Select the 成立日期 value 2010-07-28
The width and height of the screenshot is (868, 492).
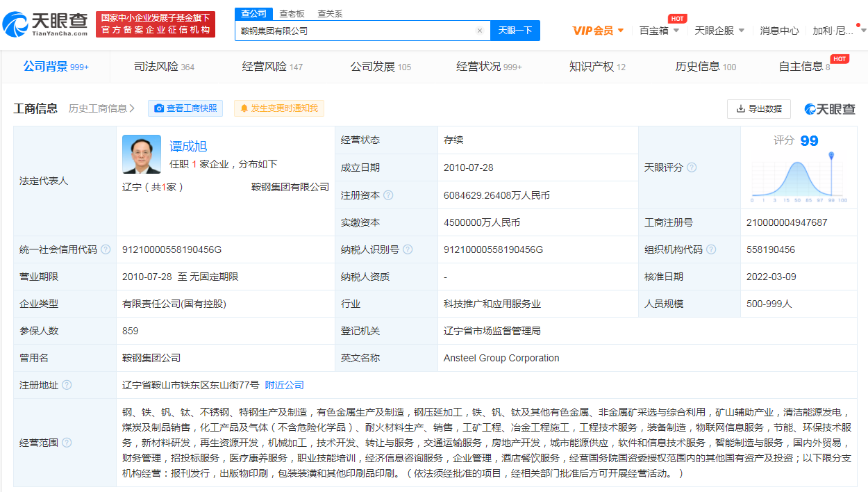[470, 167]
